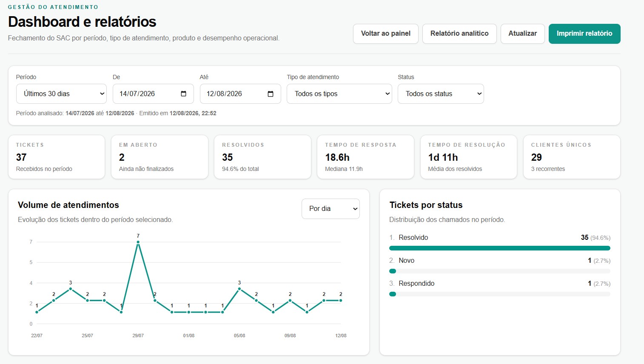This screenshot has width=644, height=364.
Task: Click the first chart point at 22/07
Action: point(37,312)
